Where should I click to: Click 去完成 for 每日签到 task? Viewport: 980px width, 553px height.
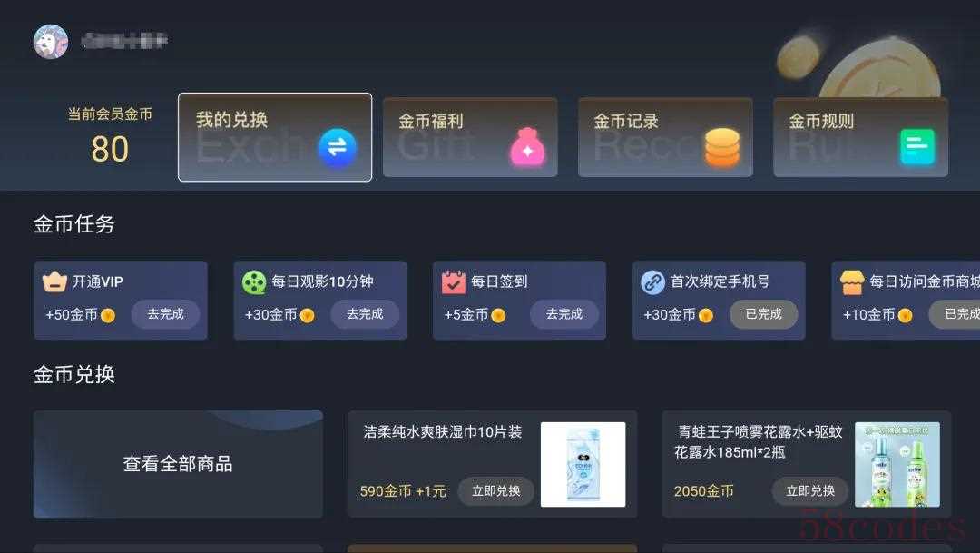(564, 314)
